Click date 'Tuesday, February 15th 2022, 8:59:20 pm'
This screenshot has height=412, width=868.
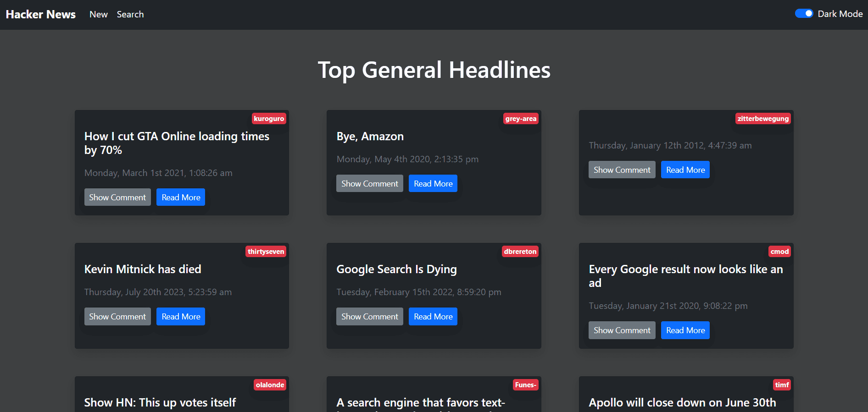click(419, 292)
